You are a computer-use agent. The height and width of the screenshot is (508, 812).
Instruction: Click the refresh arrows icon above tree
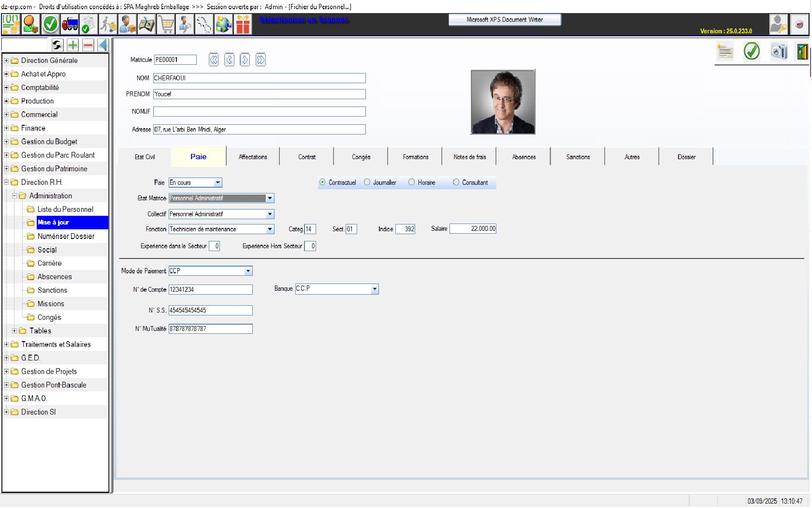pos(57,45)
